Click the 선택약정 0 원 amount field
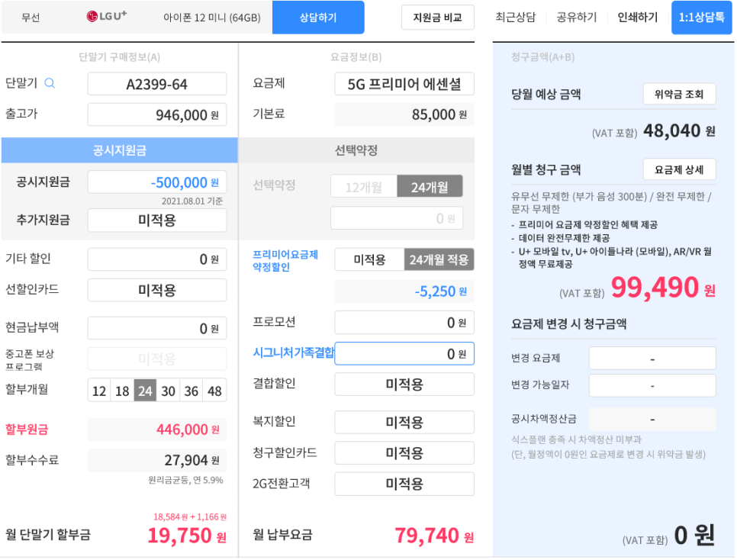Viewport: 737px width, 560px height. [x=397, y=218]
